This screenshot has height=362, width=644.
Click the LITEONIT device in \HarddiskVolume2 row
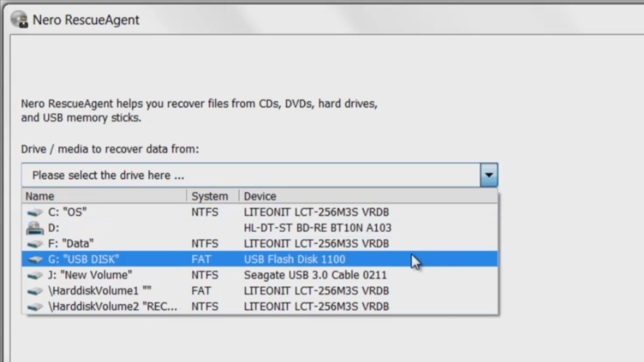(316, 306)
